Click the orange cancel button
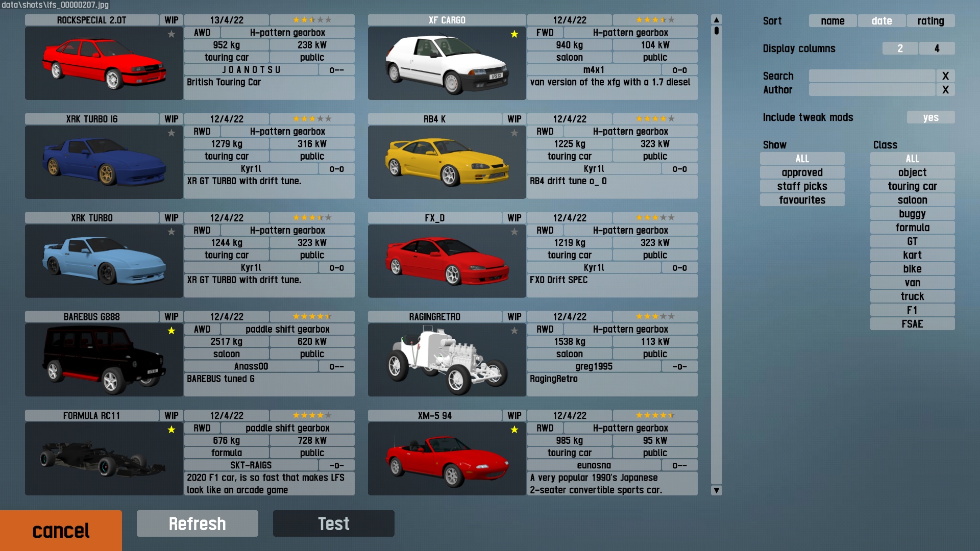980x551 pixels. (x=61, y=531)
